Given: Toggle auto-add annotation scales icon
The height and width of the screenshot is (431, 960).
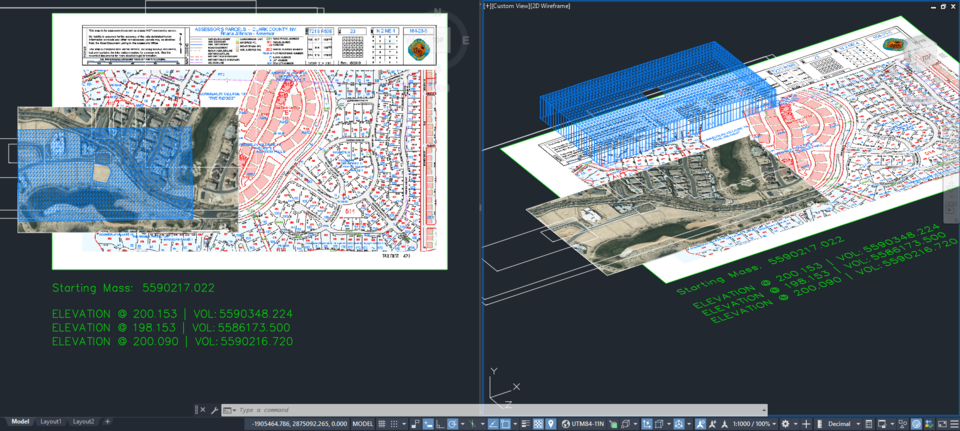Looking at the screenshot, I should point(713,424).
